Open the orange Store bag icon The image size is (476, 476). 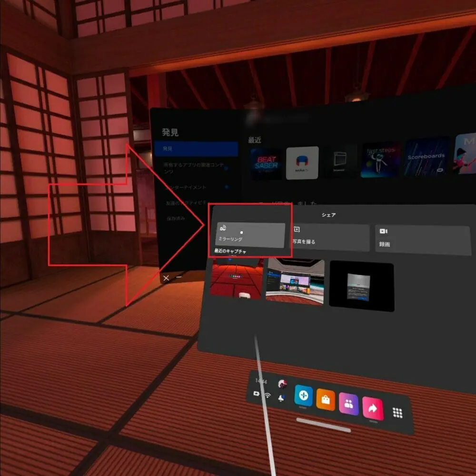326,400
